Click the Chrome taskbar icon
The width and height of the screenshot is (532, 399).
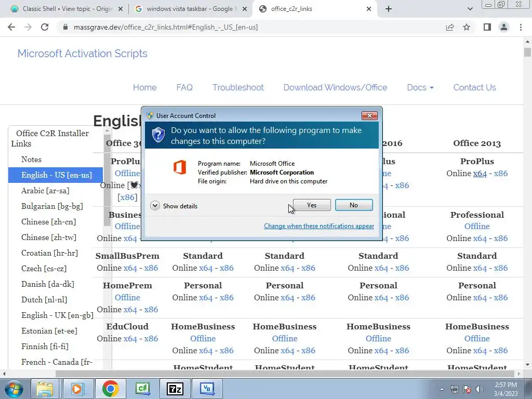[110, 389]
